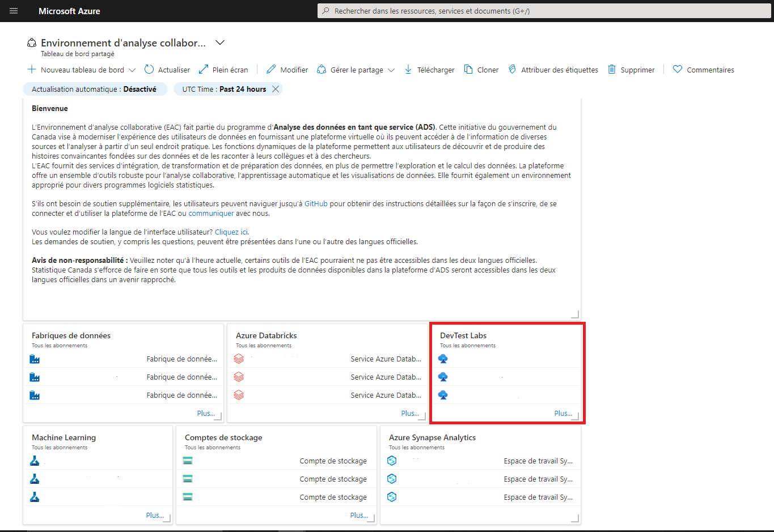
Task: Click second DevTest Labs cloud icon
Action: (x=443, y=377)
